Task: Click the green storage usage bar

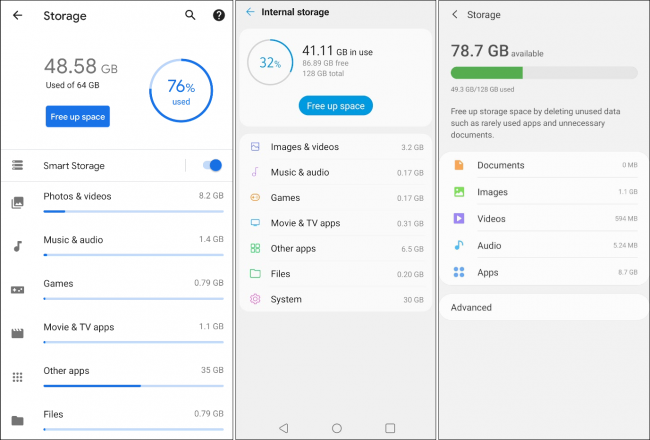Action: [544, 73]
